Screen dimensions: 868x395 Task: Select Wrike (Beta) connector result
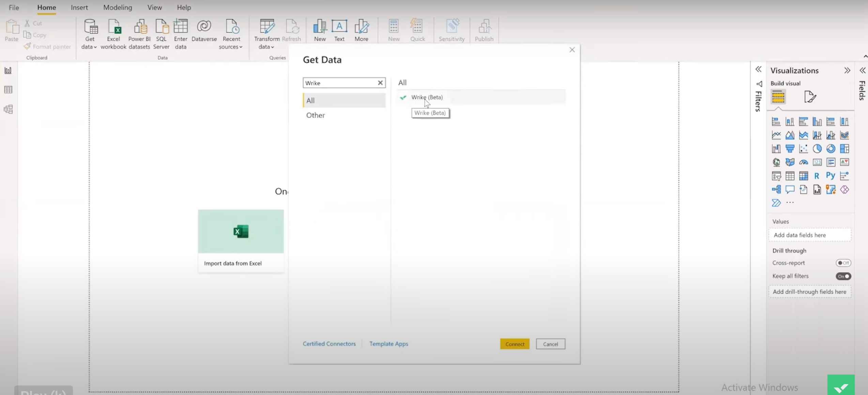427,97
